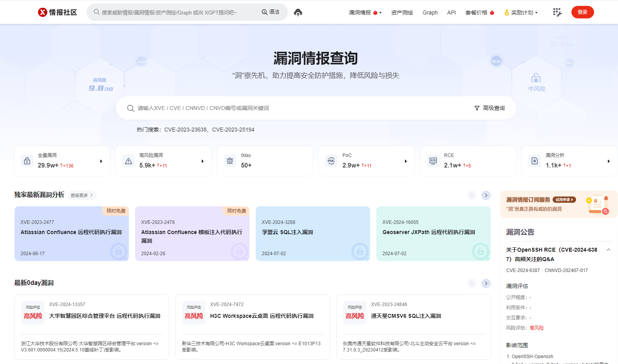Click the 漏洞情报订阅服务 banner illustration

(598, 204)
